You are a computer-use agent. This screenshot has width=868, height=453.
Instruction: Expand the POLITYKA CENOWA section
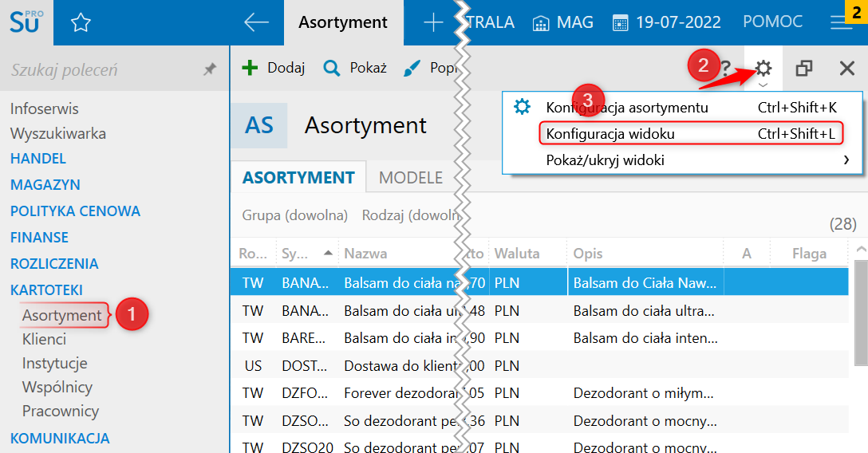click(75, 211)
